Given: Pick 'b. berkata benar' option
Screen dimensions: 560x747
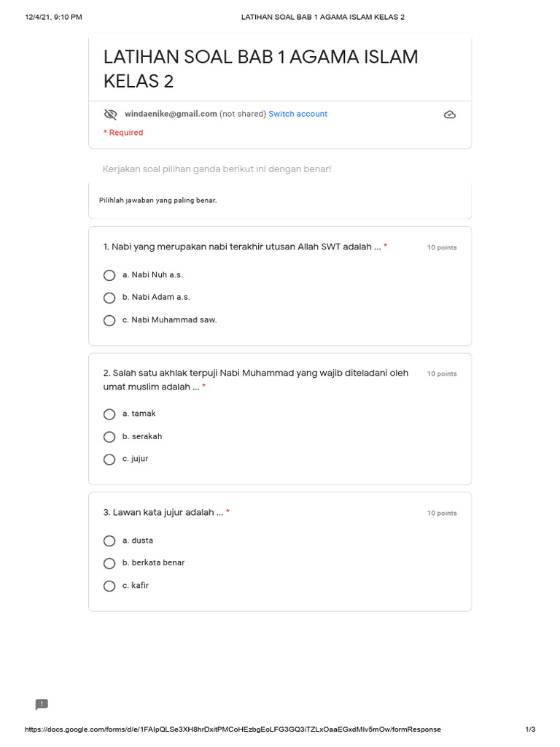Looking at the screenshot, I should point(109,563).
